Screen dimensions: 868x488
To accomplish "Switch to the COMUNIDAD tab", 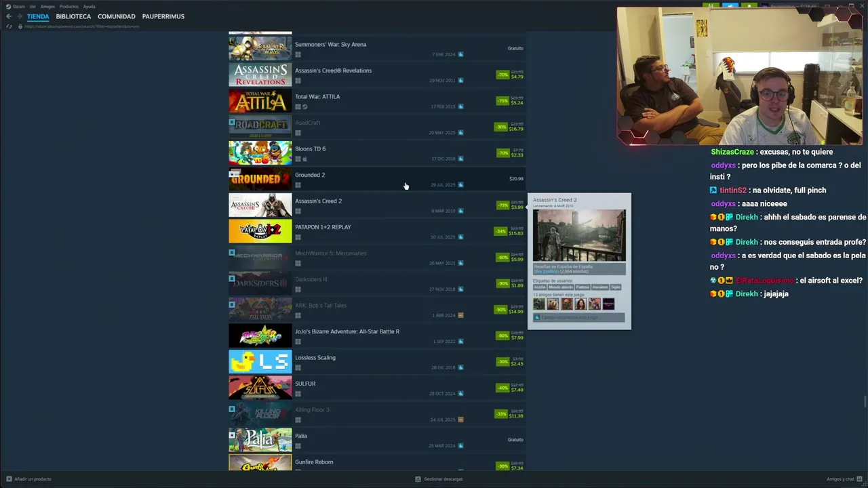I will point(117,16).
